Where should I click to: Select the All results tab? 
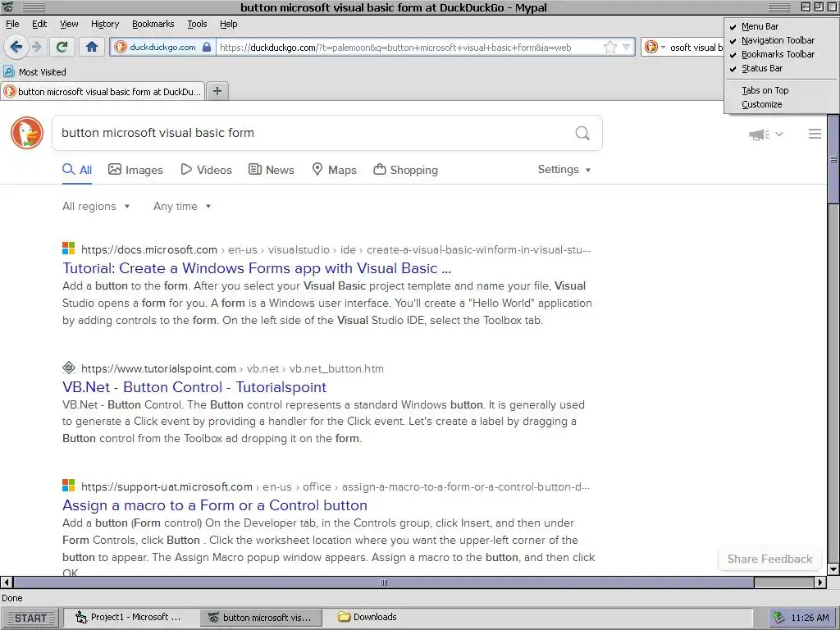[77, 170]
